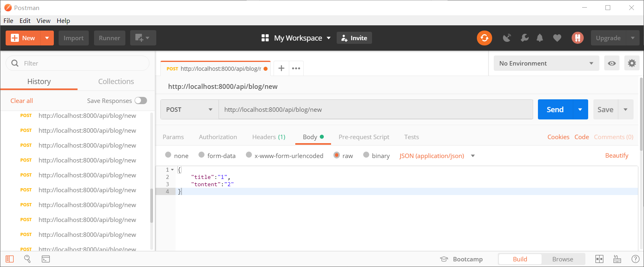Click the Beautify link
The height and width of the screenshot is (267, 644).
(616, 156)
